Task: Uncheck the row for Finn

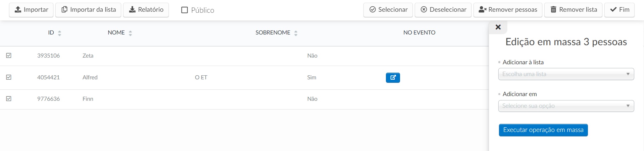Action: coord(9,99)
